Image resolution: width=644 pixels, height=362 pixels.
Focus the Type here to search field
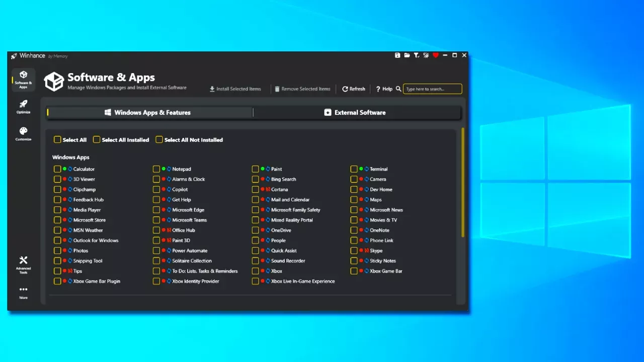coord(432,89)
